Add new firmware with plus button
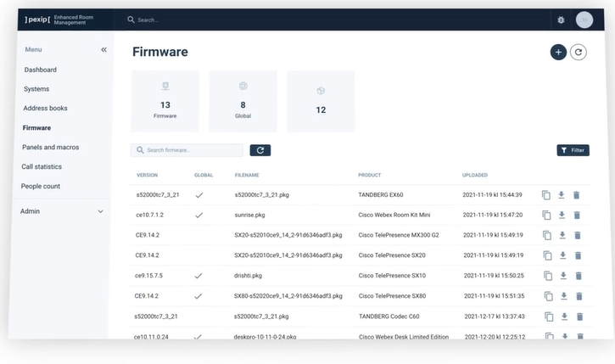Image resolution: width=615 pixels, height=364 pixels. tap(558, 52)
